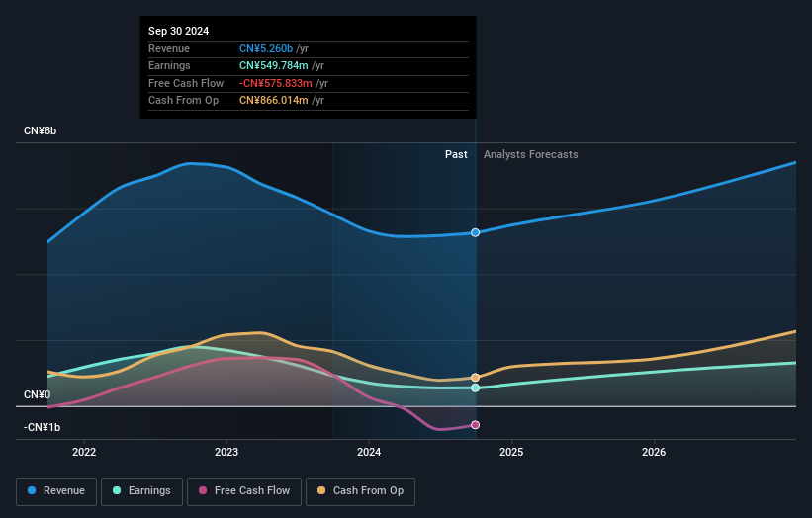Click the CN¥549.784m earnings value
The image size is (812, 518).
pos(273,65)
